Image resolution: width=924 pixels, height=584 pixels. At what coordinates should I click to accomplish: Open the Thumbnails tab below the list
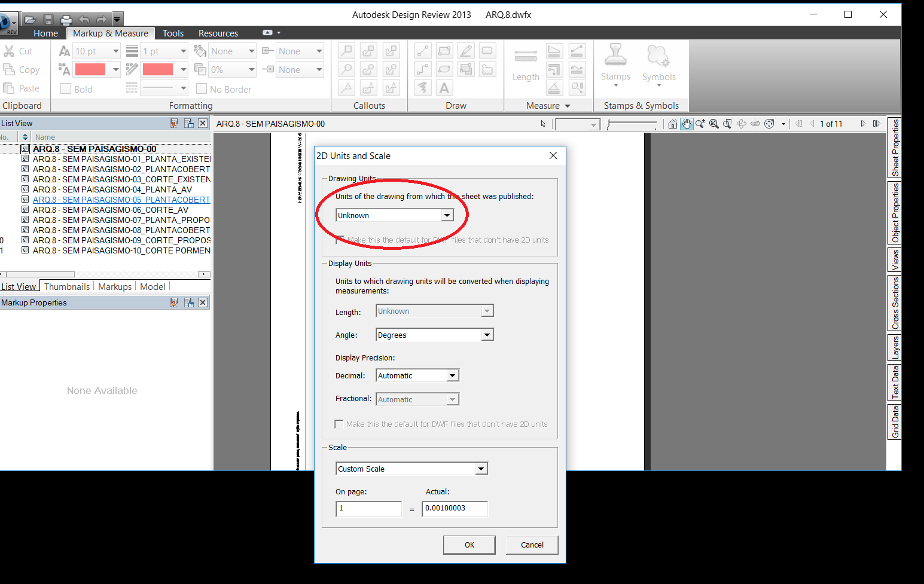click(x=66, y=286)
